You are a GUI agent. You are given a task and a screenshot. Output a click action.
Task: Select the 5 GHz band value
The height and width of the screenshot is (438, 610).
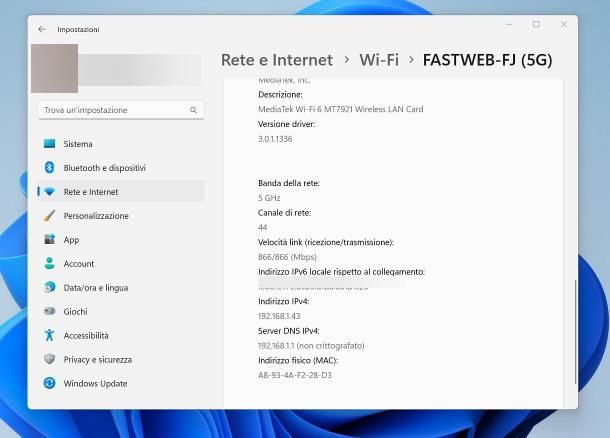click(269, 198)
